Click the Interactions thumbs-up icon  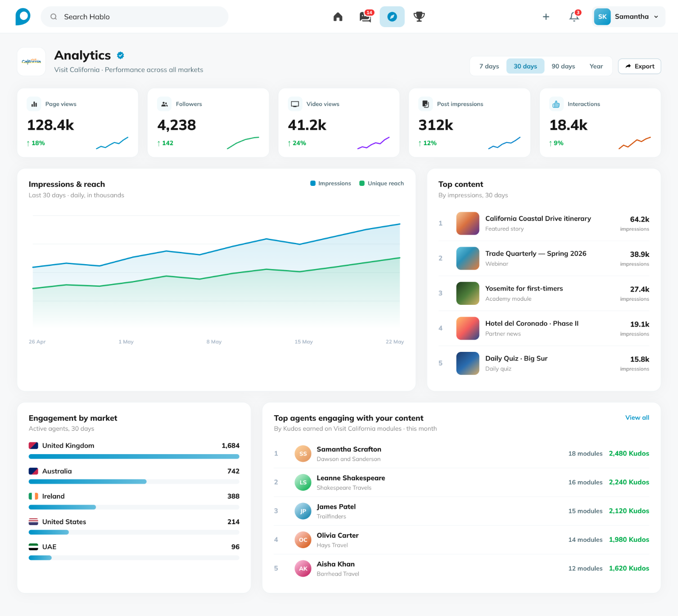tap(556, 104)
